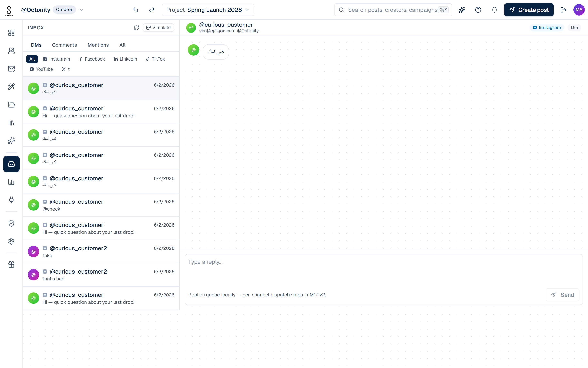Filter inbox by Facebook

click(92, 59)
